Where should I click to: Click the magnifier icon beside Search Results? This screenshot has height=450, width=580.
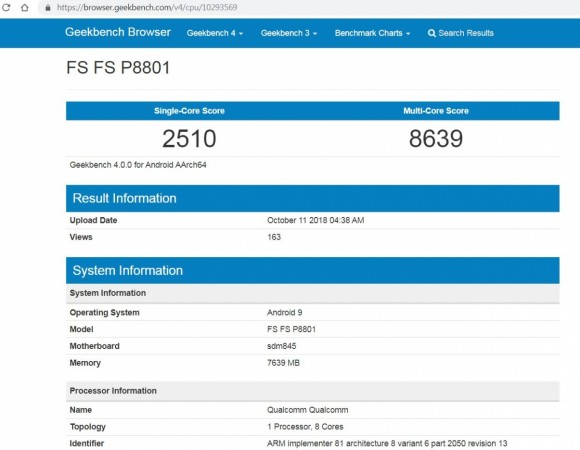(431, 33)
